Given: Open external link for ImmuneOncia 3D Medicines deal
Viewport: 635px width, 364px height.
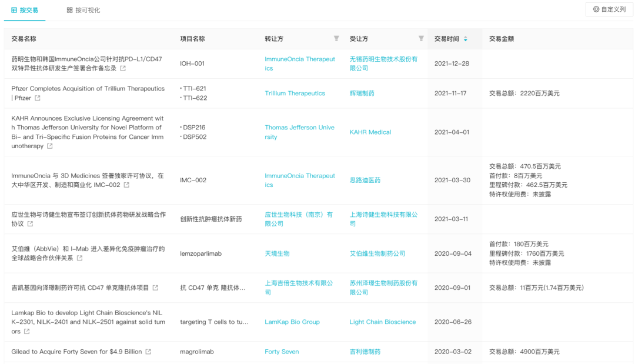Looking at the screenshot, I should (x=126, y=185).
